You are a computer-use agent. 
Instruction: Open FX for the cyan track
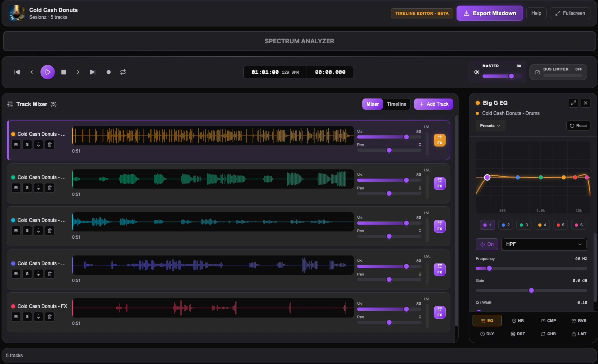(x=440, y=226)
